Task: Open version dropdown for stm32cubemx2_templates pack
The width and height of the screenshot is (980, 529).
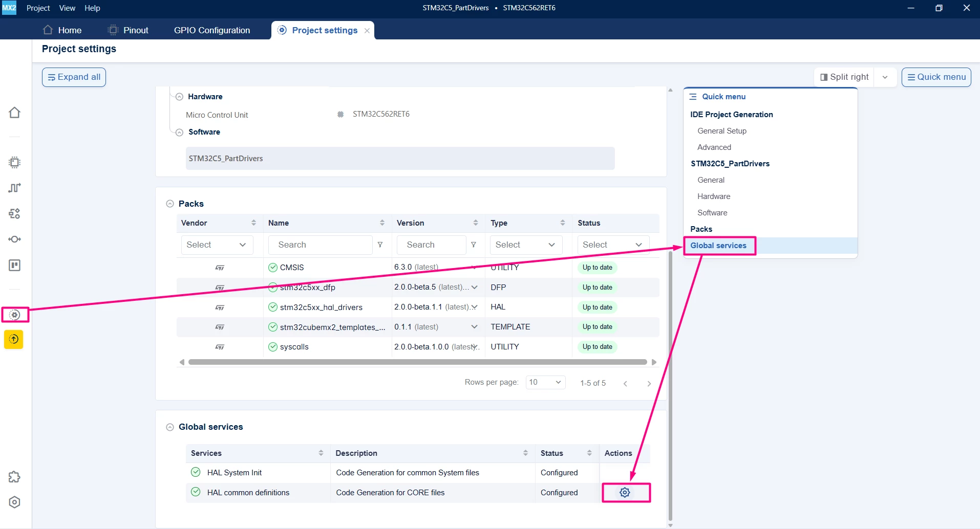Action: (474, 327)
